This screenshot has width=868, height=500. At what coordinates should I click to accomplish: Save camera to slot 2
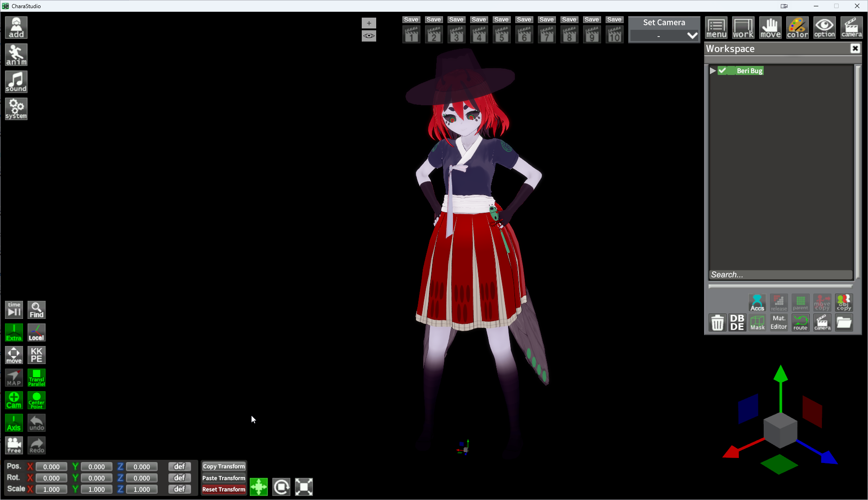(434, 19)
